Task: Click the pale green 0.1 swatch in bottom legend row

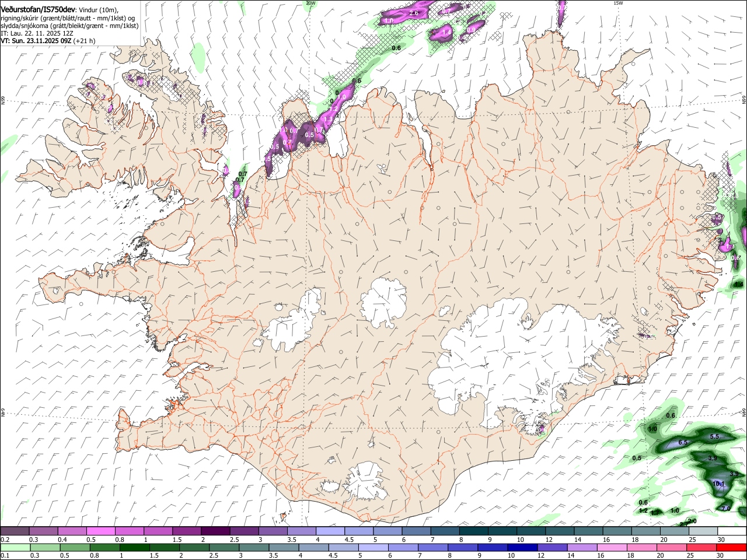Action: point(15,547)
